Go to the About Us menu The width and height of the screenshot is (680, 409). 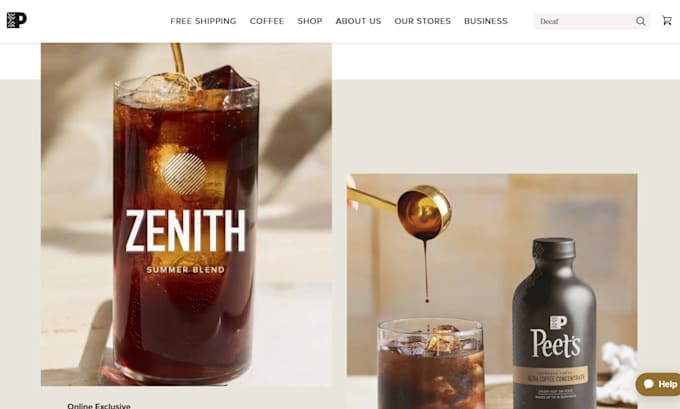(x=358, y=21)
